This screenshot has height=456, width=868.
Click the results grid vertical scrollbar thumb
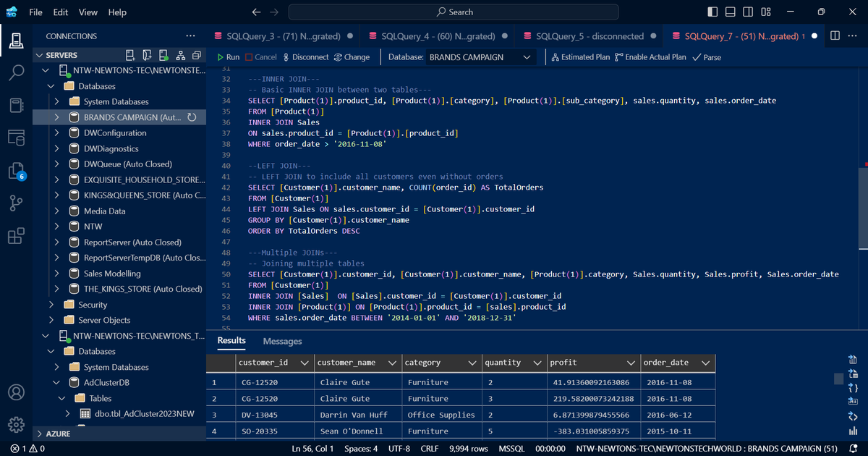pyautogui.click(x=838, y=379)
